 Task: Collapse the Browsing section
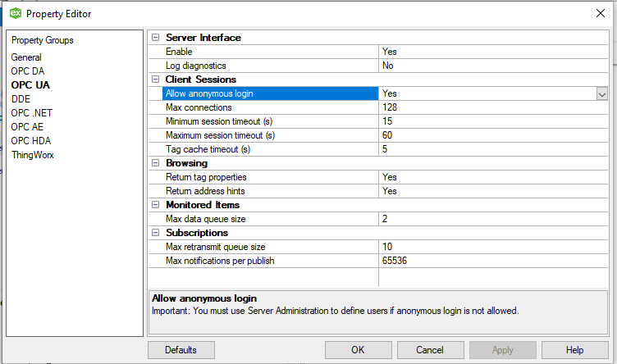pos(155,163)
